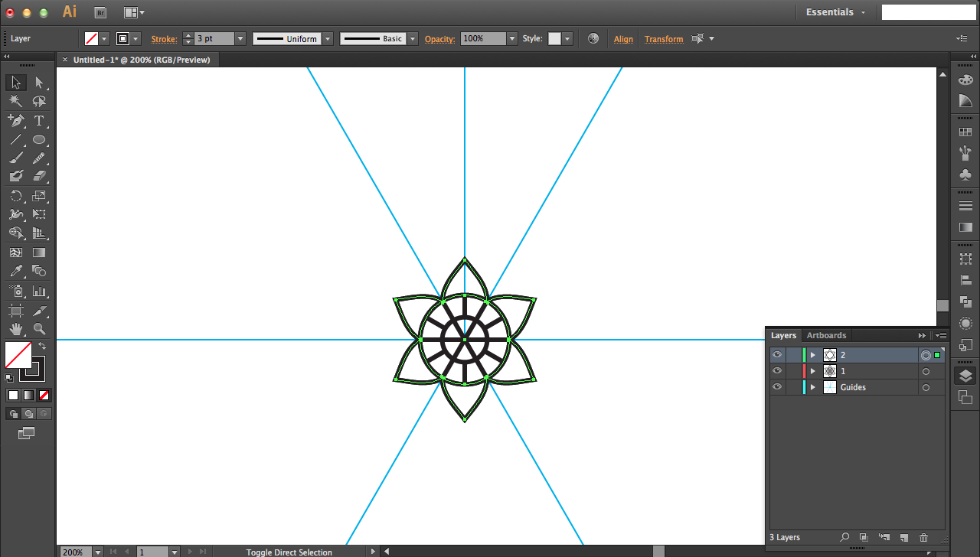This screenshot has width=980, height=557.
Task: Select the Mesh tool
Action: tap(16, 252)
